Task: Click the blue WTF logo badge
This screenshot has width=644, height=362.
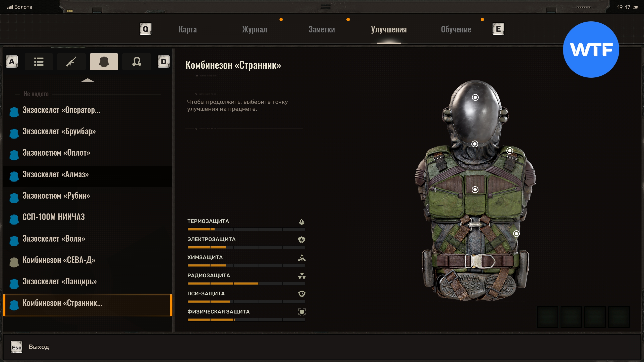Action: (x=591, y=50)
